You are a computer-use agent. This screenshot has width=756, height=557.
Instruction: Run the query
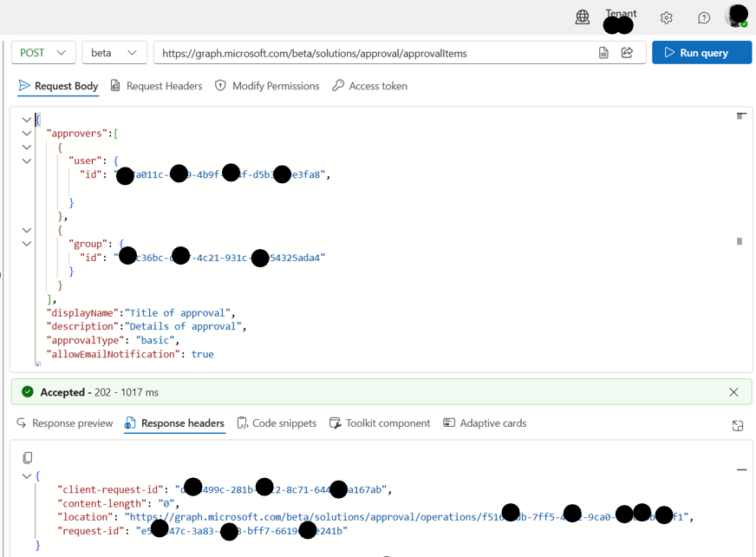click(701, 53)
